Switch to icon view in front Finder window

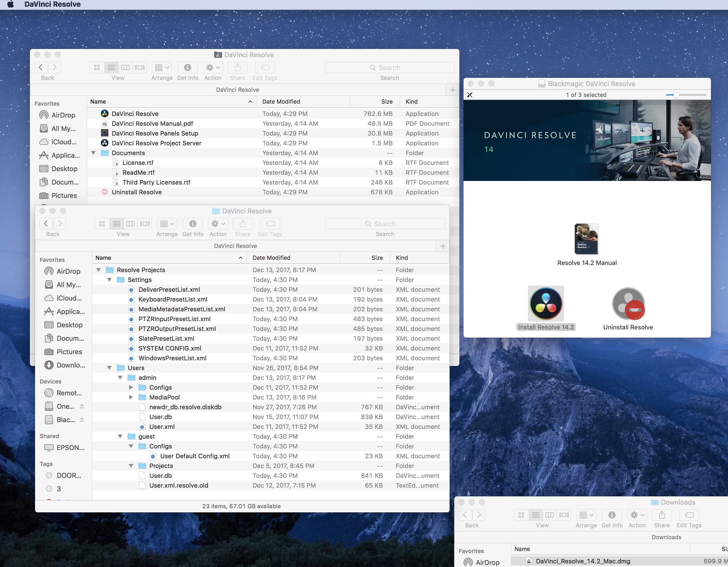(102, 224)
